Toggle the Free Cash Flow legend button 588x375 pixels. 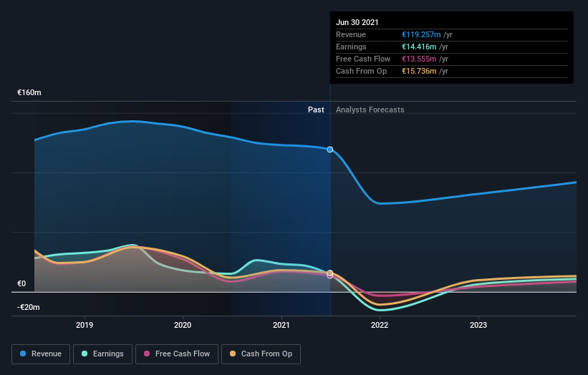177,354
